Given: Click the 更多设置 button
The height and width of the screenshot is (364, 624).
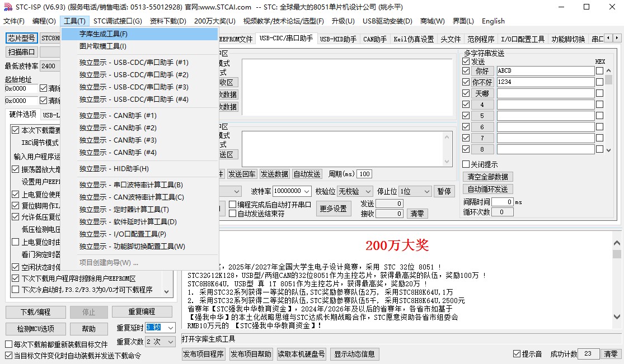Looking at the screenshot, I should (x=334, y=209).
